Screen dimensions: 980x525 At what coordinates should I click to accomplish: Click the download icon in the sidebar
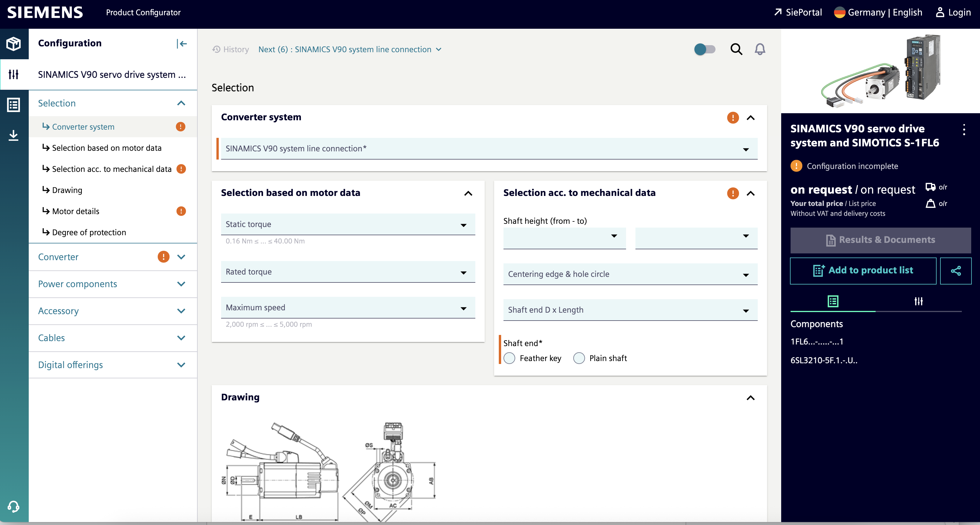click(x=14, y=135)
